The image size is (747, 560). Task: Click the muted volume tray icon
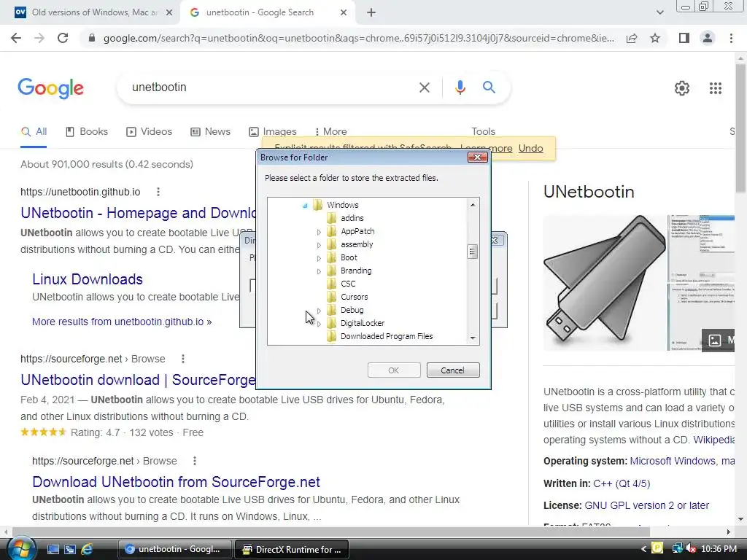(690, 548)
